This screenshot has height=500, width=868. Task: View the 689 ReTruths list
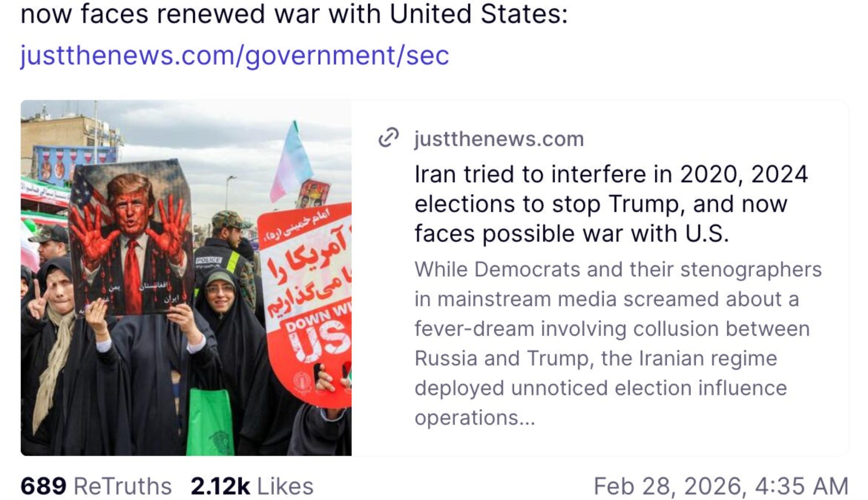96,486
